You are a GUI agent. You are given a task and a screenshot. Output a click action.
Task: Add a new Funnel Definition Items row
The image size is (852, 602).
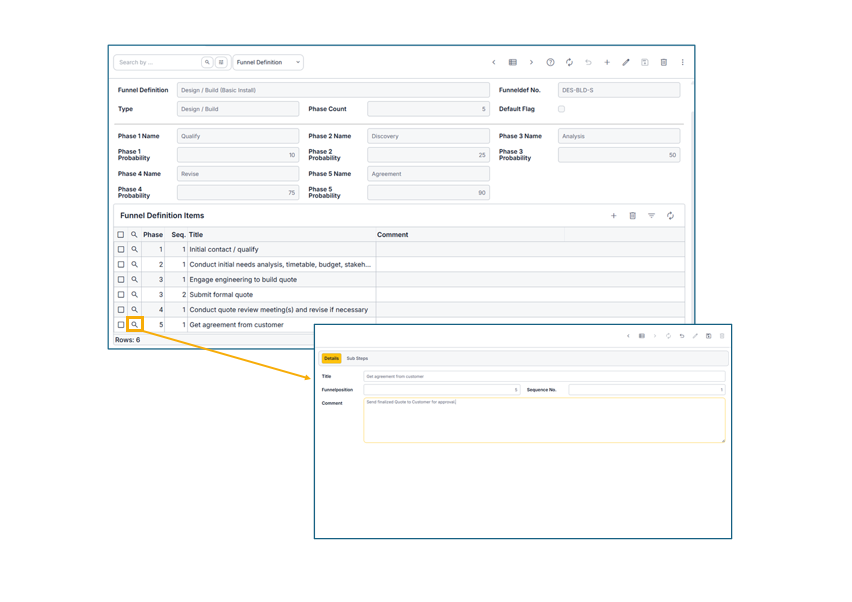tap(614, 216)
